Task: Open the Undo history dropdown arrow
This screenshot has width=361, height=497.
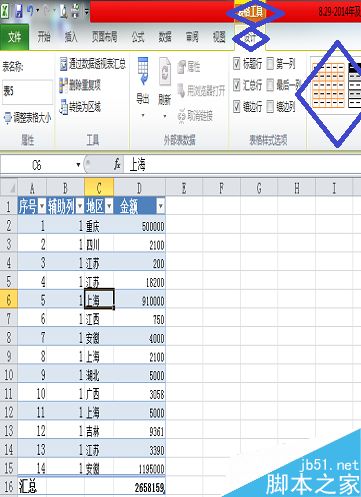Action: pyautogui.click(x=38, y=11)
